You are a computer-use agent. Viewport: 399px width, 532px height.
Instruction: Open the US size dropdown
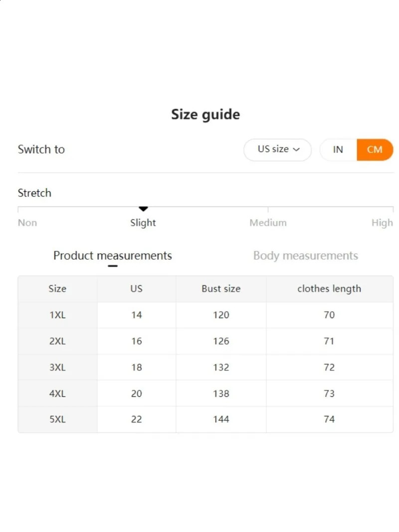pos(277,150)
